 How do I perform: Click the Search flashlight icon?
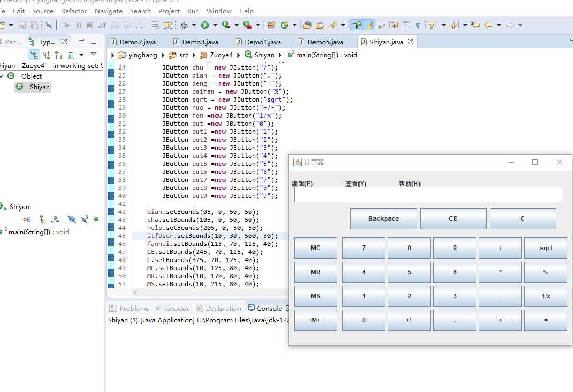(333, 25)
